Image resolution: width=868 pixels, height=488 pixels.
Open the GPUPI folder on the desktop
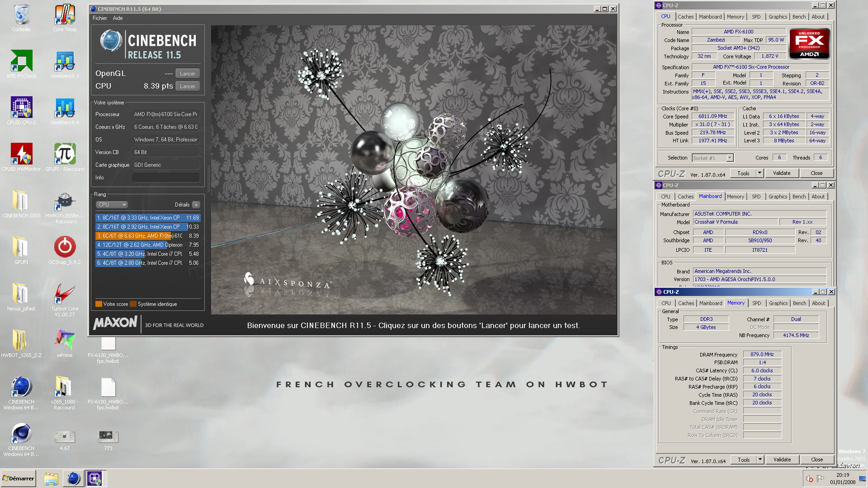click(21, 251)
